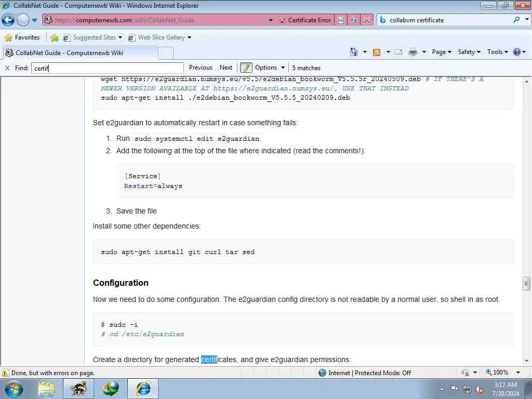
Task: Click the 'sudo systemctl edit e2guardian' code text
Action: 197,139
